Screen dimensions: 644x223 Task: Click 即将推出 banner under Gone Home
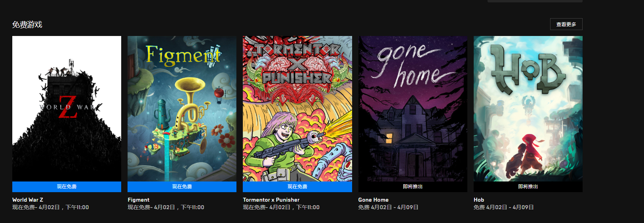pyautogui.click(x=413, y=187)
